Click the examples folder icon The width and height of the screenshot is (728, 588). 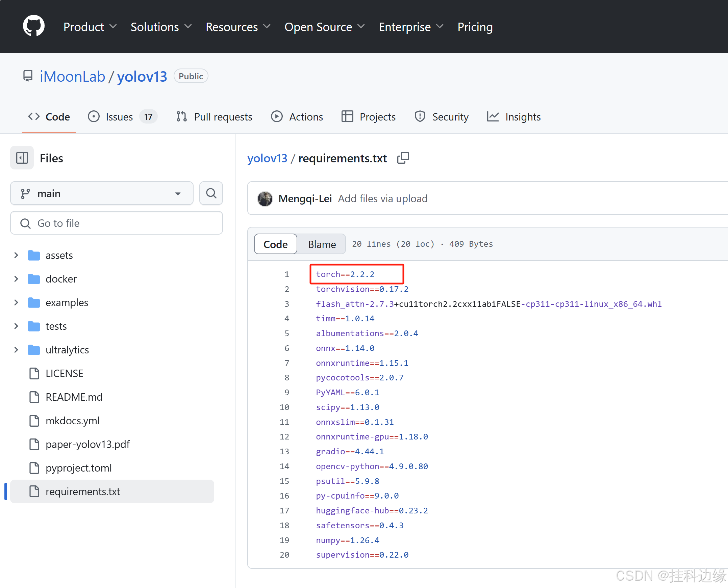pos(34,303)
